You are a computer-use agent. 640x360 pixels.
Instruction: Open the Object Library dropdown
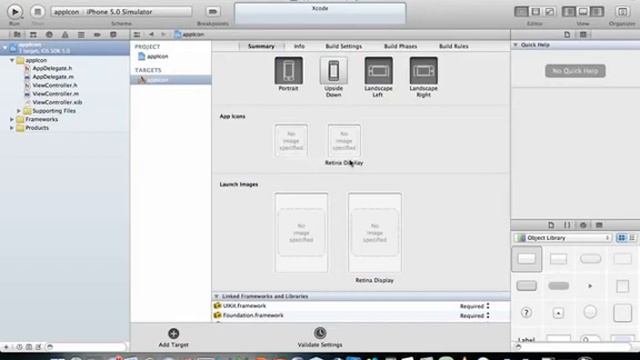point(563,238)
